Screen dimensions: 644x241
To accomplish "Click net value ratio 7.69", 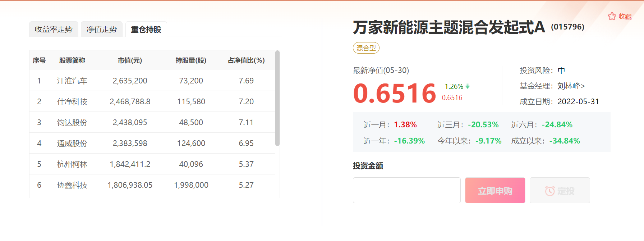I will tap(246, 81).
